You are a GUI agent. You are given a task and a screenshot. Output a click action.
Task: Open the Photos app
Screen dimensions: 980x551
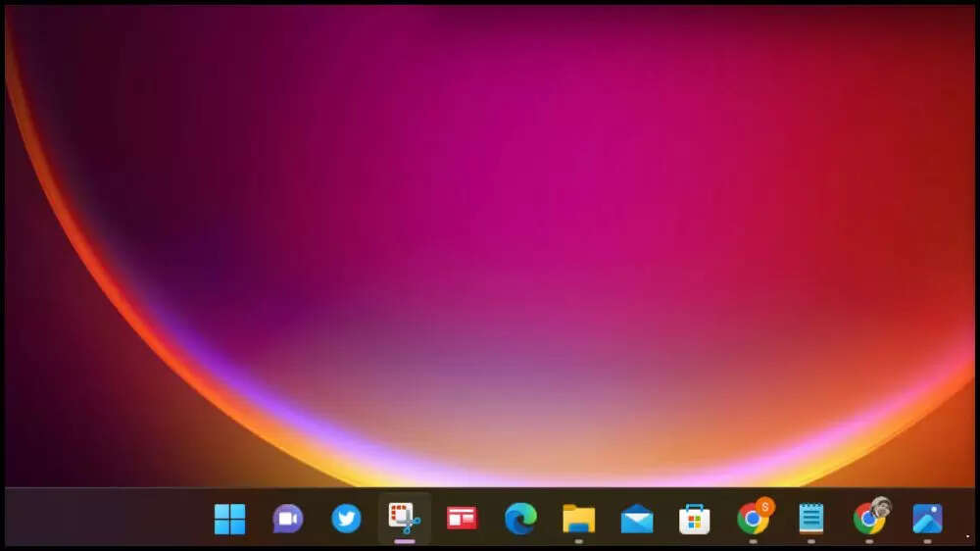(927, 519)
